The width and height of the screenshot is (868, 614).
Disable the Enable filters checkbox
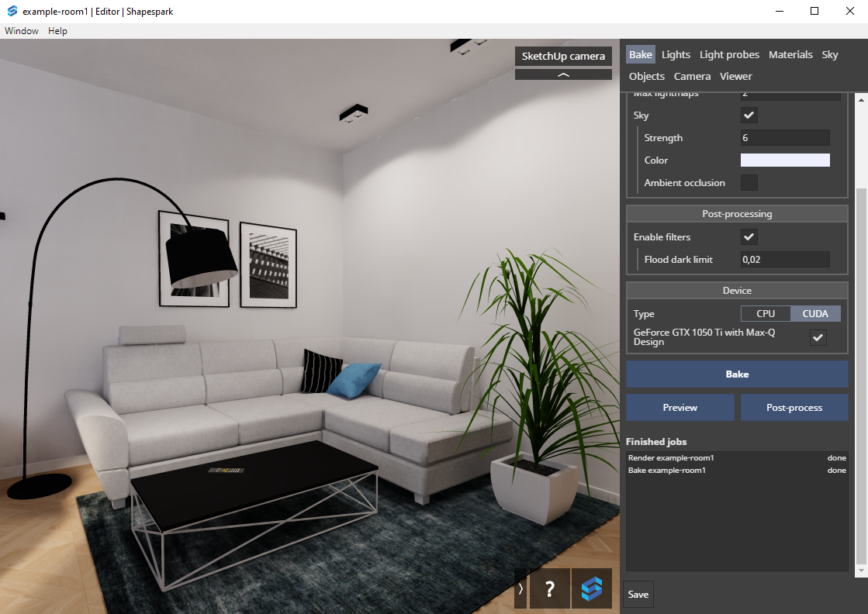tap(749, 237)
